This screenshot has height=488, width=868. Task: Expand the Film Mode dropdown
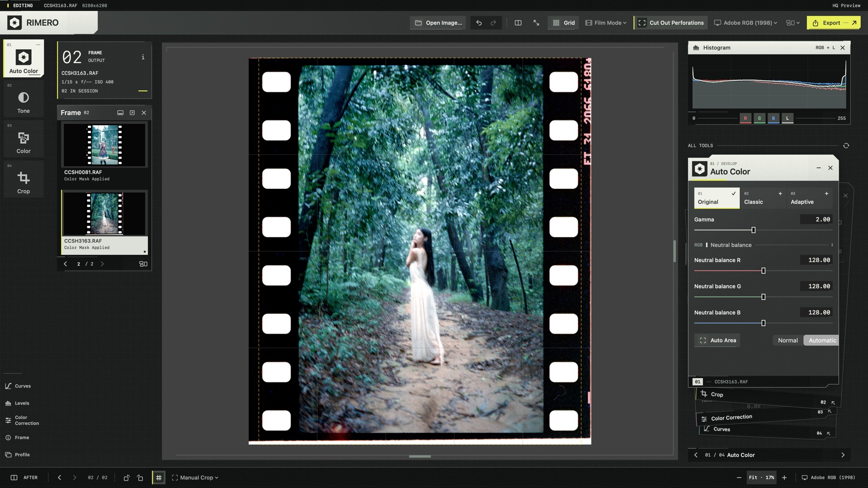pyautogui.click(x=606, y=23)
